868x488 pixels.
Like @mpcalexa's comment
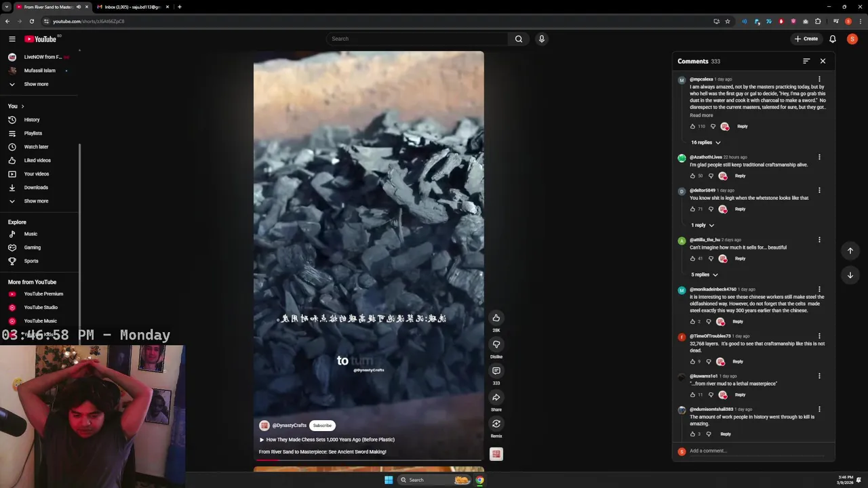[x=692, y=127]
